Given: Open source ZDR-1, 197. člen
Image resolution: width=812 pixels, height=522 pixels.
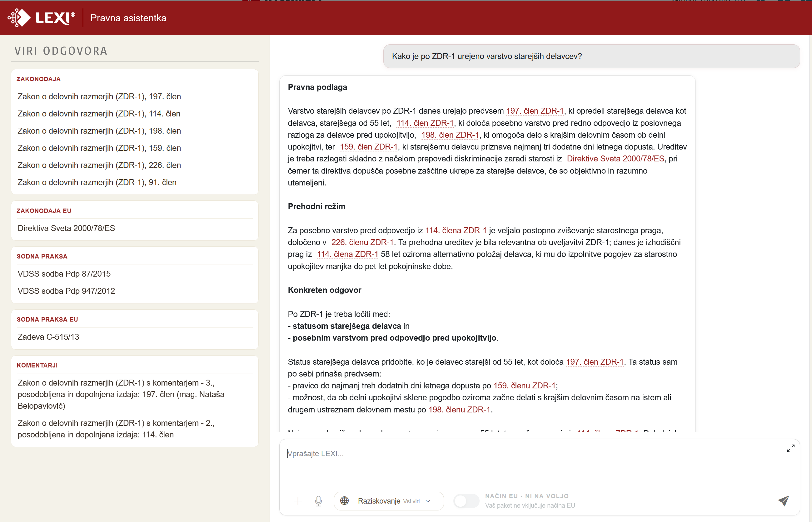Looking at the screenshot, I should 99,96.
